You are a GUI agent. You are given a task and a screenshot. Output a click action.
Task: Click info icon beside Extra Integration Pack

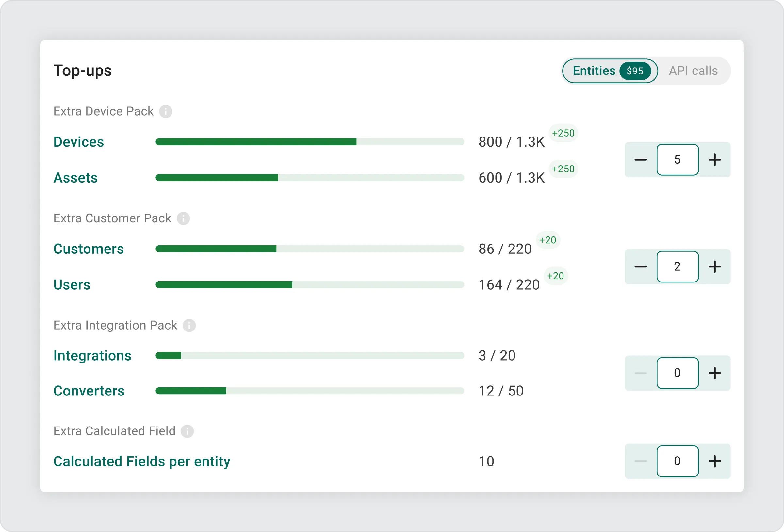pos(189,325)
